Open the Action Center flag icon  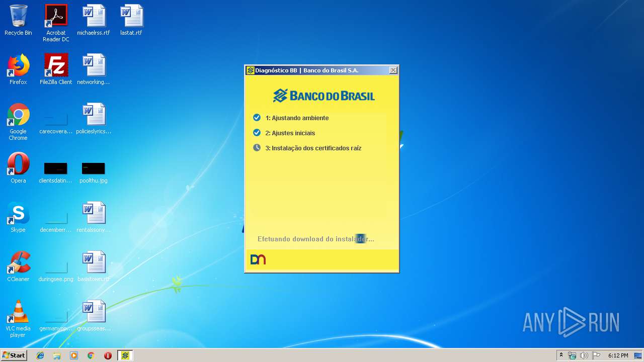pyautogui.click(x=596, y=355)
